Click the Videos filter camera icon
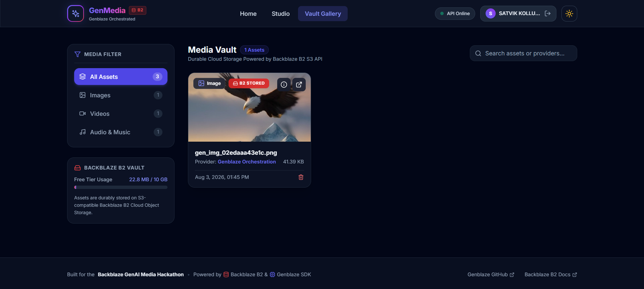The image size is (644, 289). coord(83,113)
